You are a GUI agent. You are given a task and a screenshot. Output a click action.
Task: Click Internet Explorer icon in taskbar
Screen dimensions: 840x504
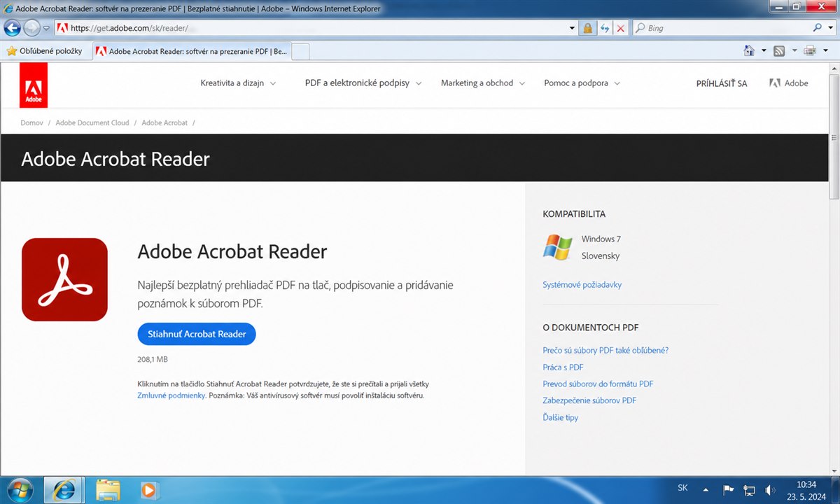tap(64, 489)
